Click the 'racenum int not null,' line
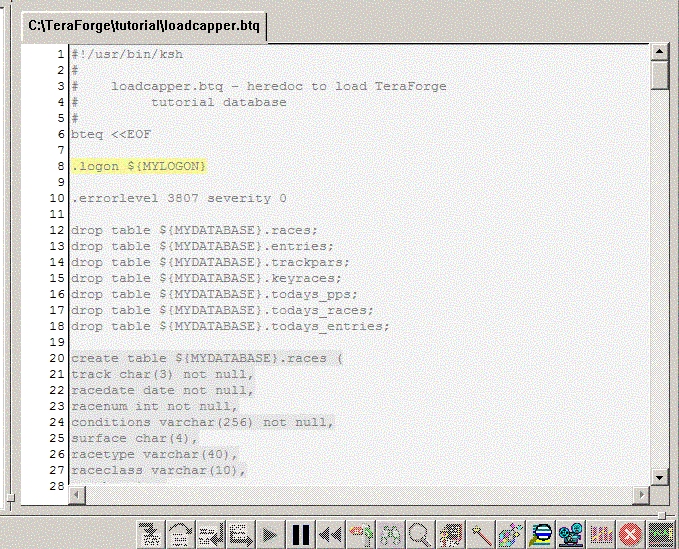 pos(155,407)
